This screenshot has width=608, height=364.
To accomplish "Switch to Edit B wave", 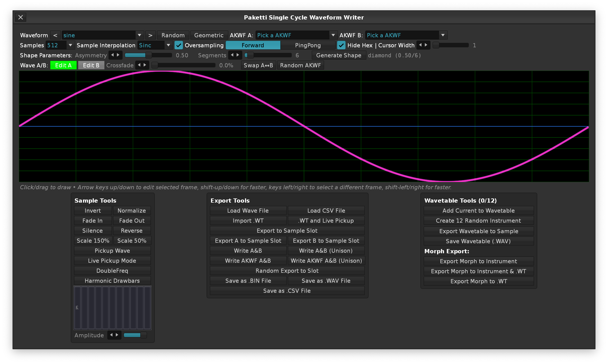I will click(91, 65).
